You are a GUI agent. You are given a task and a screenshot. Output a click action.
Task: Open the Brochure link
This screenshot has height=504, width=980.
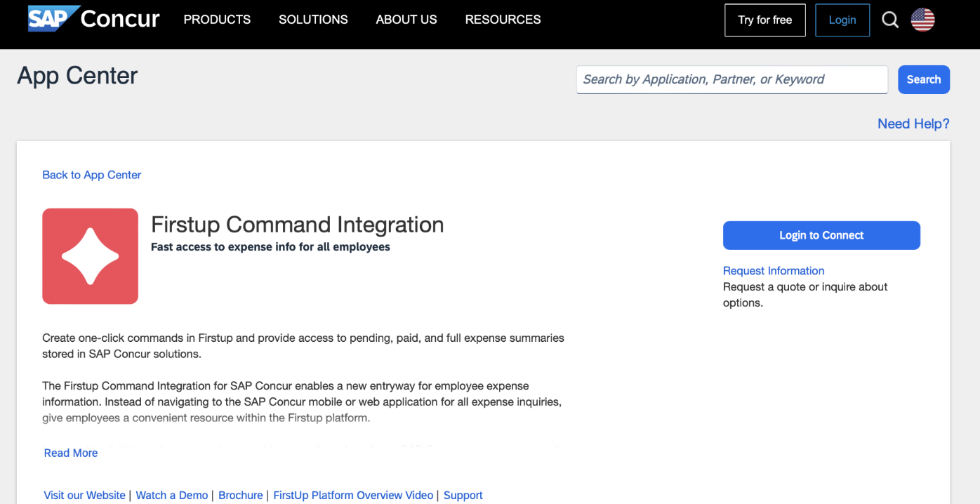point(241,495)
